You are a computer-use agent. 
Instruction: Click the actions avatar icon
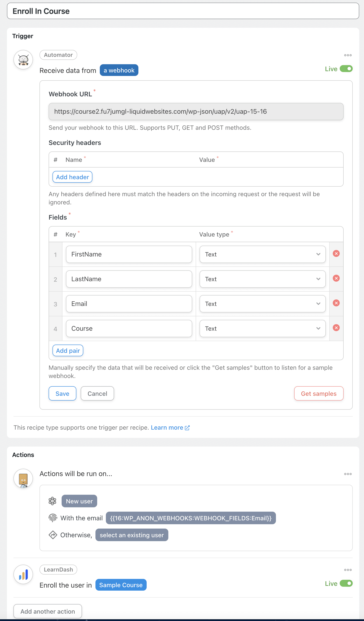point(23,478)
